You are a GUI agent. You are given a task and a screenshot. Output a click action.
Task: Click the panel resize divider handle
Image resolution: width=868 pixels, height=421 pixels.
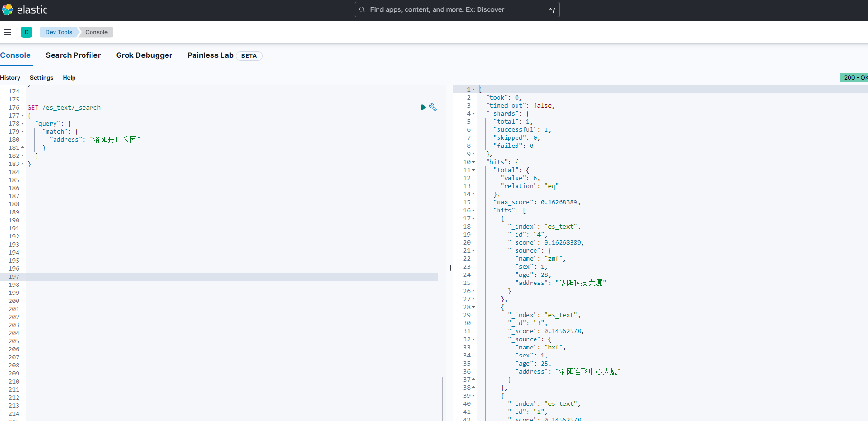click(x=450, y=268)
